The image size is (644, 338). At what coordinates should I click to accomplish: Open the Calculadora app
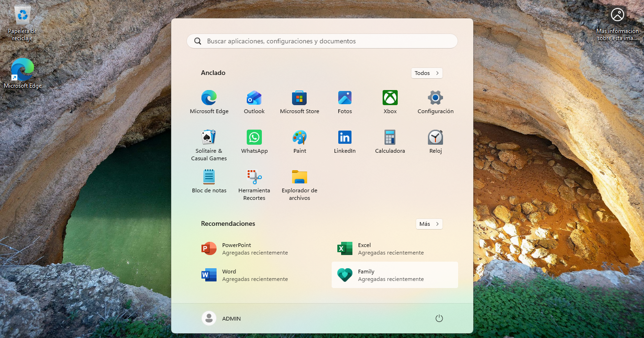tap(390, 141)
